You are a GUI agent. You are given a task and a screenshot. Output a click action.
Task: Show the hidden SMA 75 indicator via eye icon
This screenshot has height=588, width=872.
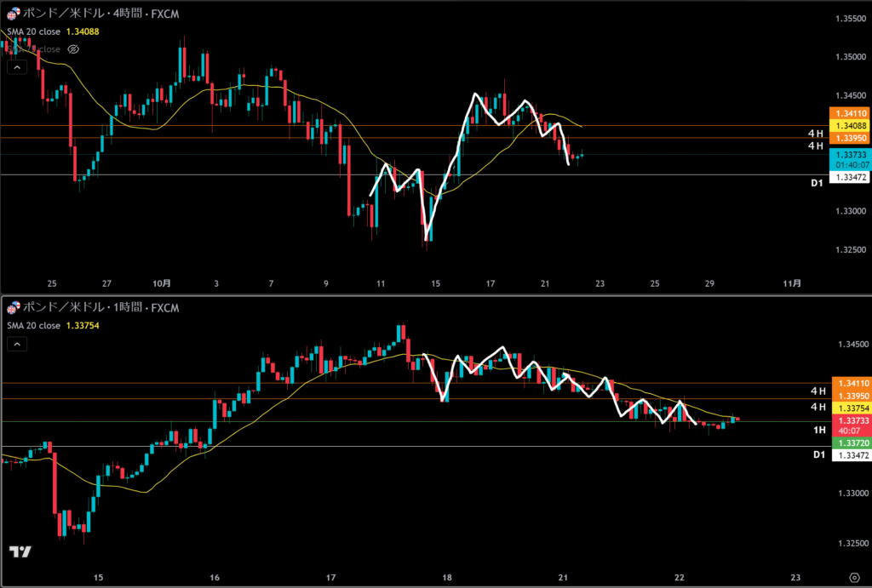click(73, 49)
